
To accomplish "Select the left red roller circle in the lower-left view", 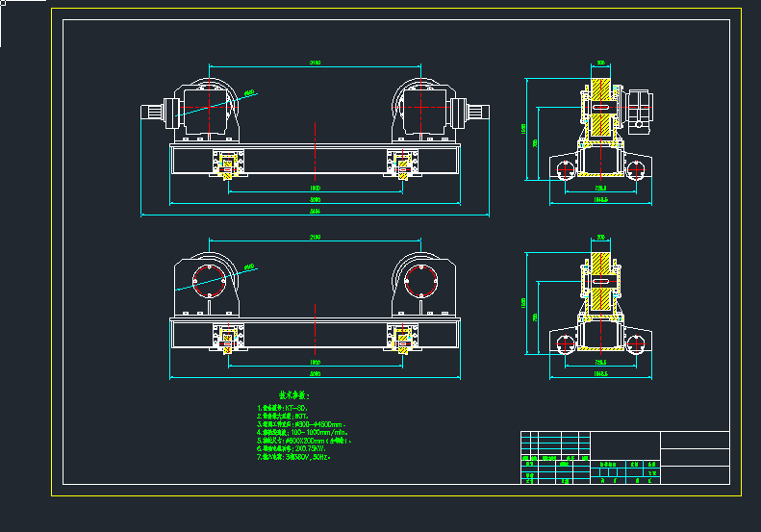I will point(210,282).
